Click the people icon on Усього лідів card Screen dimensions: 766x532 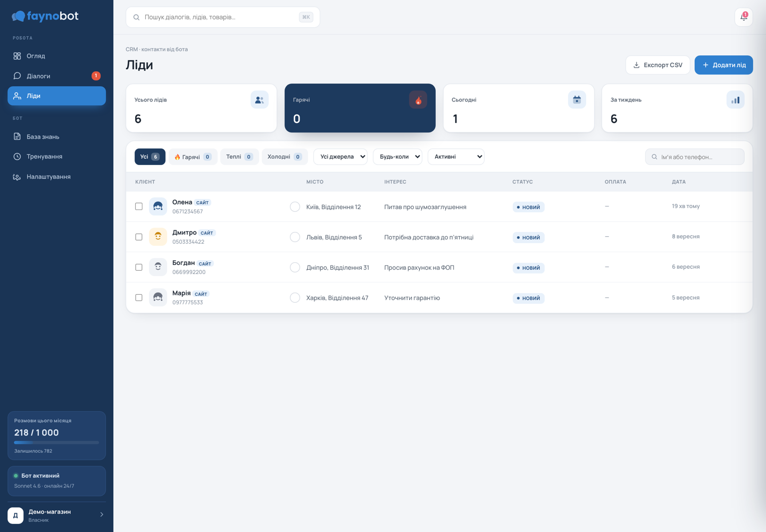pos(260,99)
